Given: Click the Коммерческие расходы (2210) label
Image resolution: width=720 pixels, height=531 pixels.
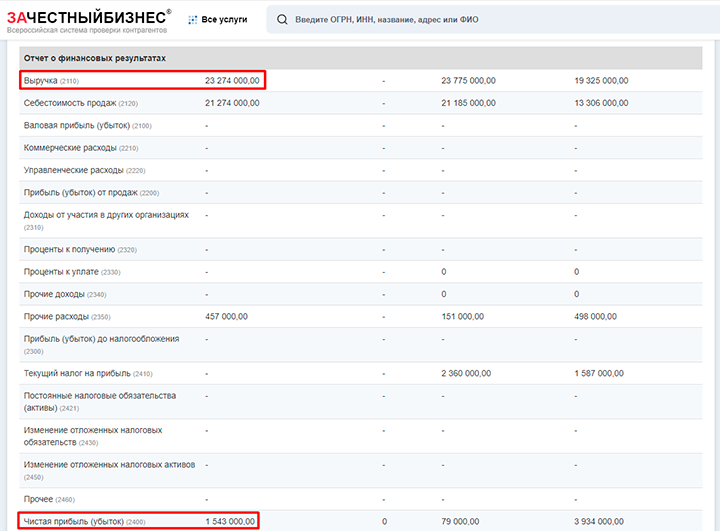Looking at the screenshot, I should coord(81,148).
